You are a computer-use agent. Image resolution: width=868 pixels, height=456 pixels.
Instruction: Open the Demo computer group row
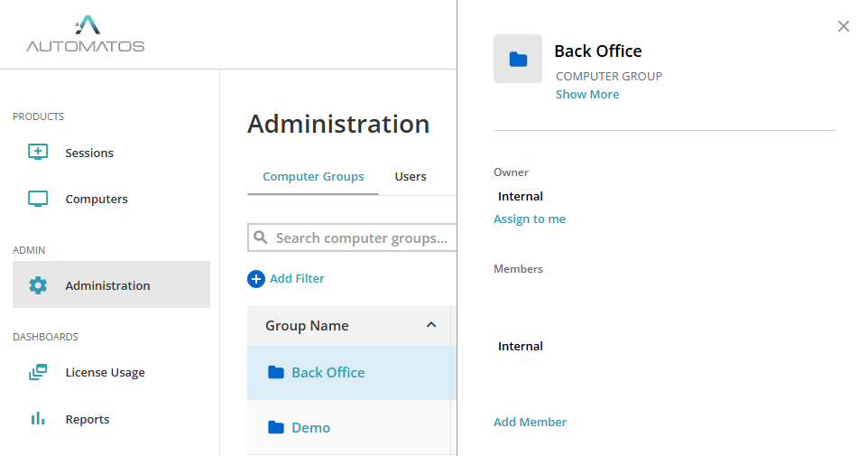point(311,428)
